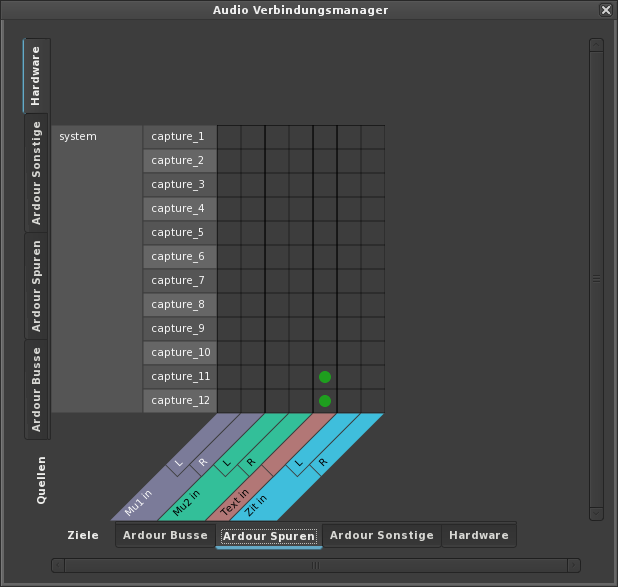Screen dimensions: 618x587
Task: Click the Mu1 in R channel label
Action: click(x=203, y=462)
